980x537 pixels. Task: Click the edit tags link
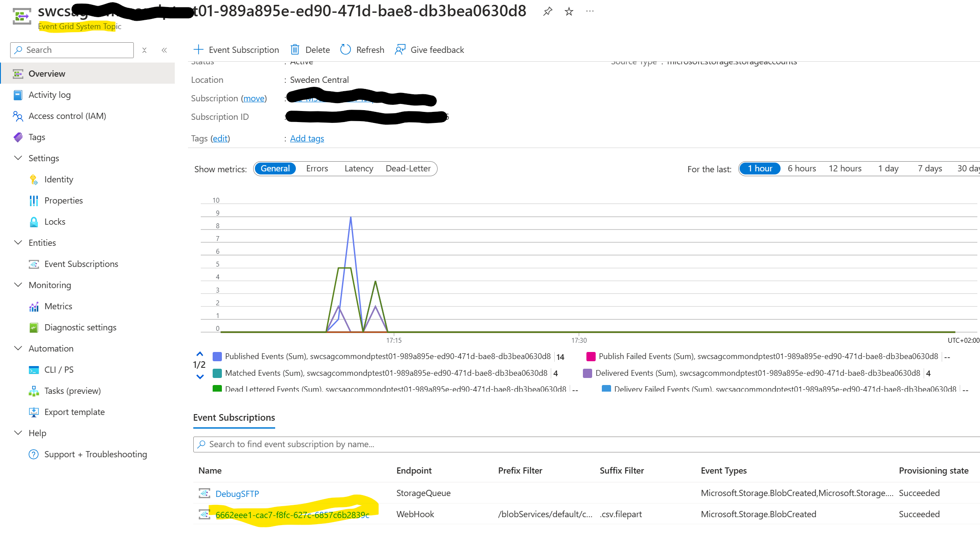(220, 139)
